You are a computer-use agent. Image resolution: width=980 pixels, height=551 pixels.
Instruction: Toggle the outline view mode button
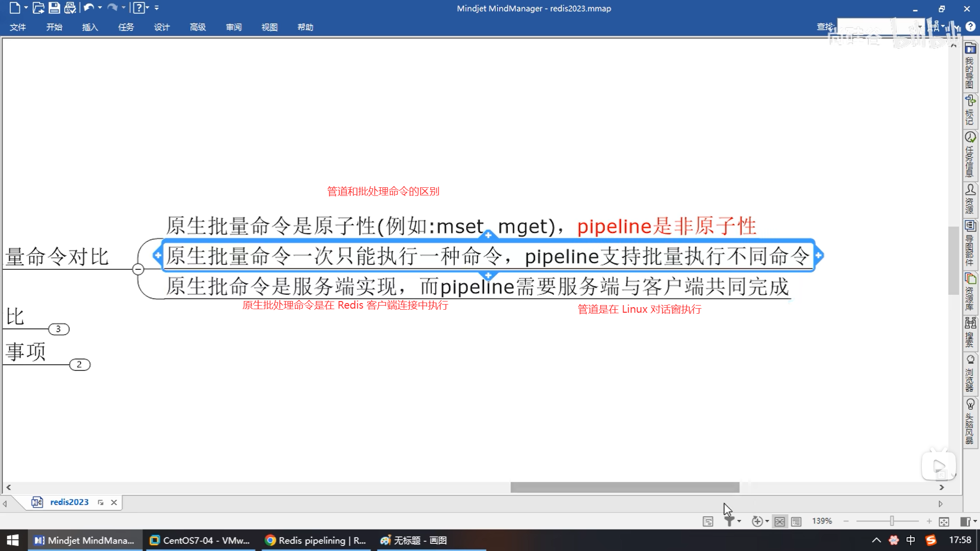click(x=796, y=521)
